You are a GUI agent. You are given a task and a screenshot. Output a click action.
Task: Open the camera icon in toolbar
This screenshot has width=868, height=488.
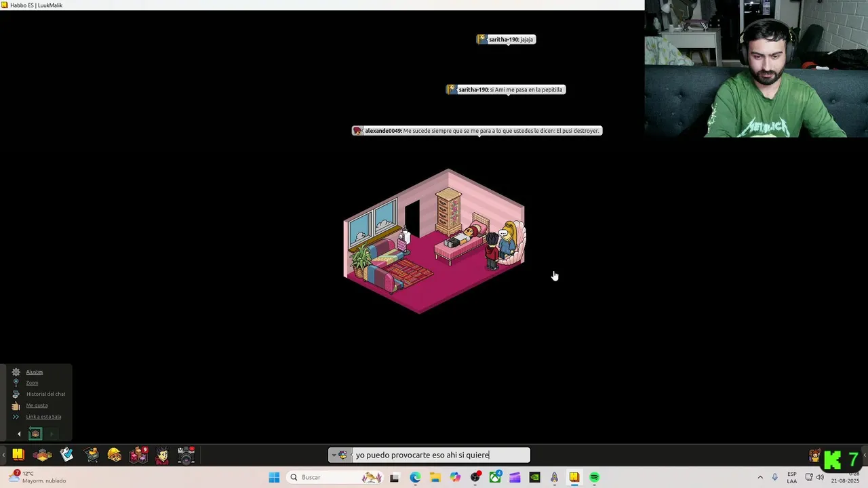tap(186, 455)
